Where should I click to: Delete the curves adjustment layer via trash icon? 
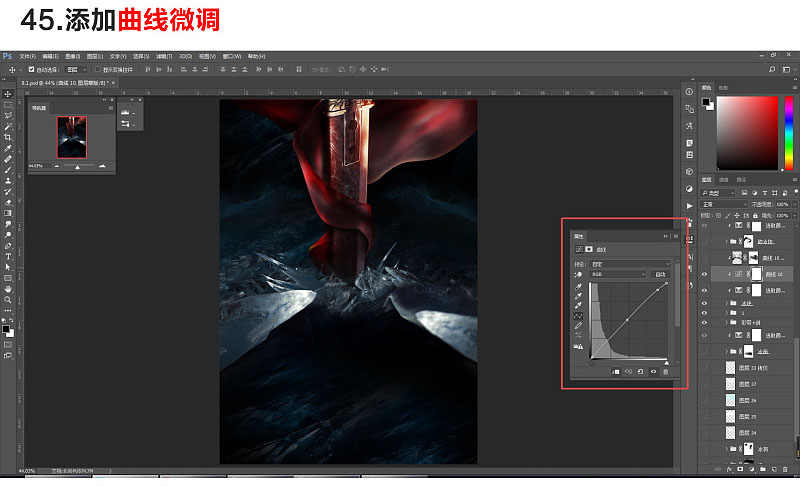tap(665, 372)
